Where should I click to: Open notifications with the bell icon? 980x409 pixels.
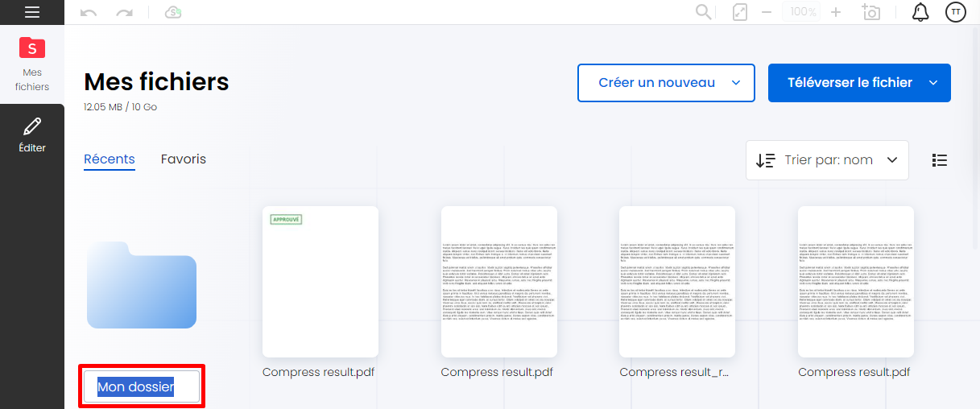[x=920, y=12]
